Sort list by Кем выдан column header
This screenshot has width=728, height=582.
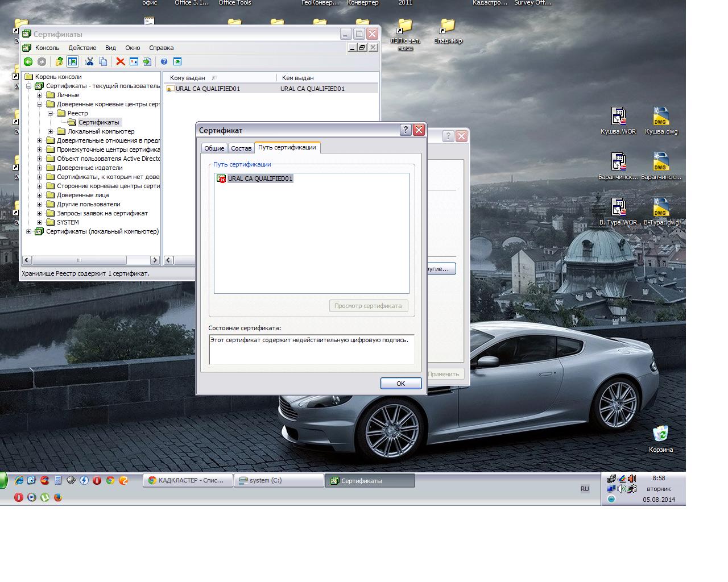[297, 78]
